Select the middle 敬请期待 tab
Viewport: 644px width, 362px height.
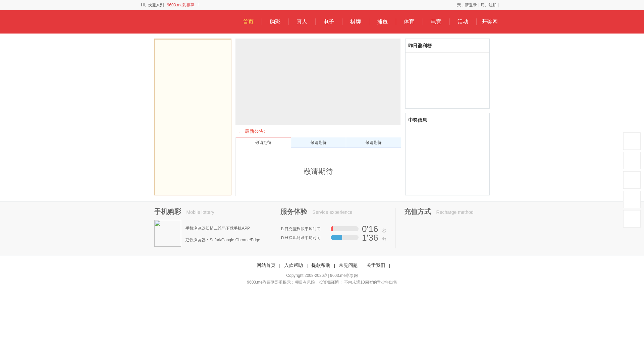(x=318, y=142)
